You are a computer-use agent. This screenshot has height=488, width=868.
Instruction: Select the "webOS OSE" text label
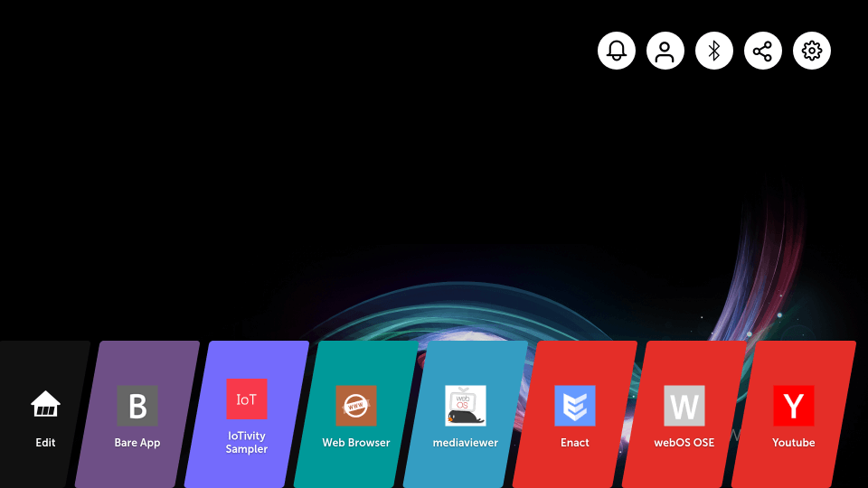pyautogui.click(x=684, y=443)
